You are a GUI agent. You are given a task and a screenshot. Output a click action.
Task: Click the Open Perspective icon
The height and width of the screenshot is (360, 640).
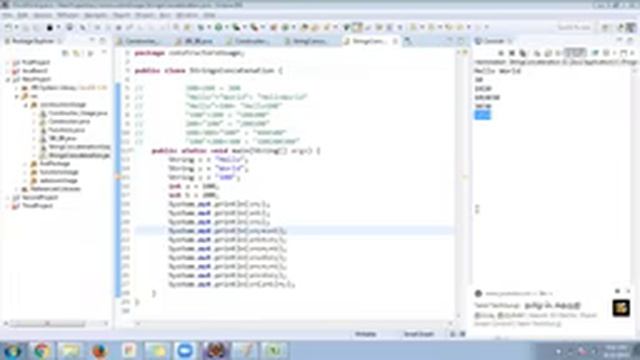point(606,27)
